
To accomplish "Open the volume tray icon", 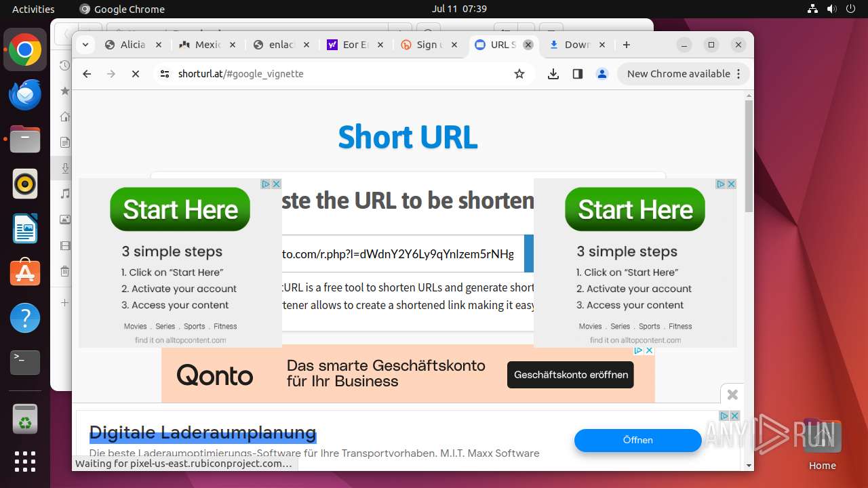I will pyautogui.click(x=831, y=9).
